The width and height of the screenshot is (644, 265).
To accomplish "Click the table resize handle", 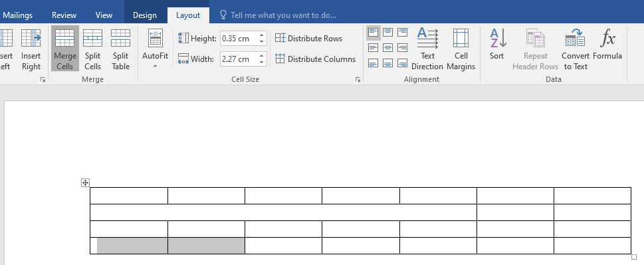I will pyautogui.click(x=634, y=257).
